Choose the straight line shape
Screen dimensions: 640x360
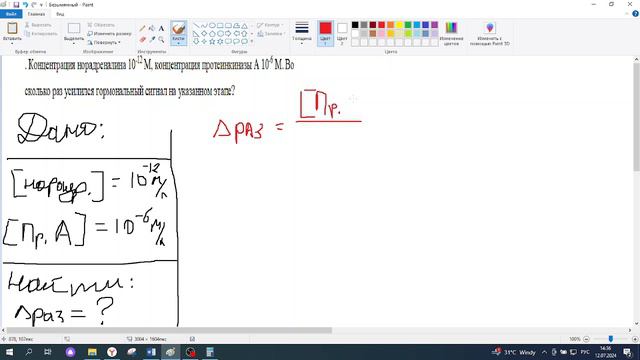point(196,26)
